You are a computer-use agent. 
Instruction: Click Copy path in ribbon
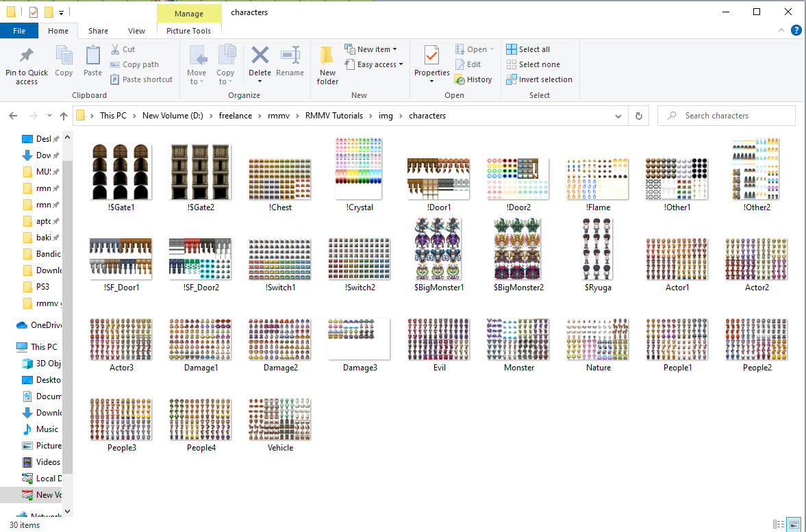[134, 64]
